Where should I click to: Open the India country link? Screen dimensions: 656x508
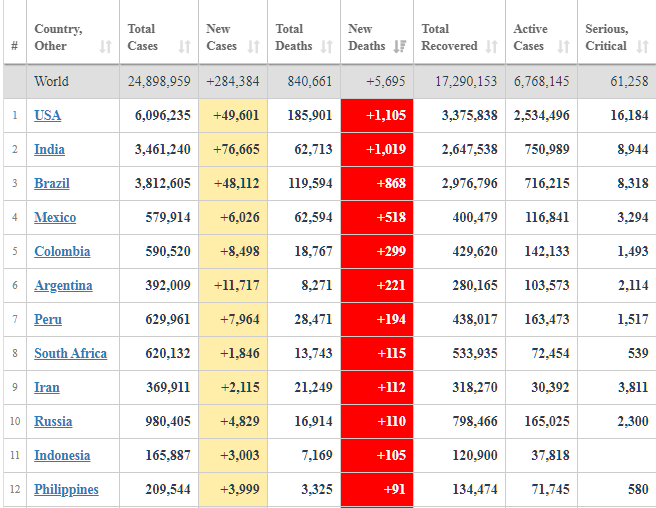[x=50, y=149]
